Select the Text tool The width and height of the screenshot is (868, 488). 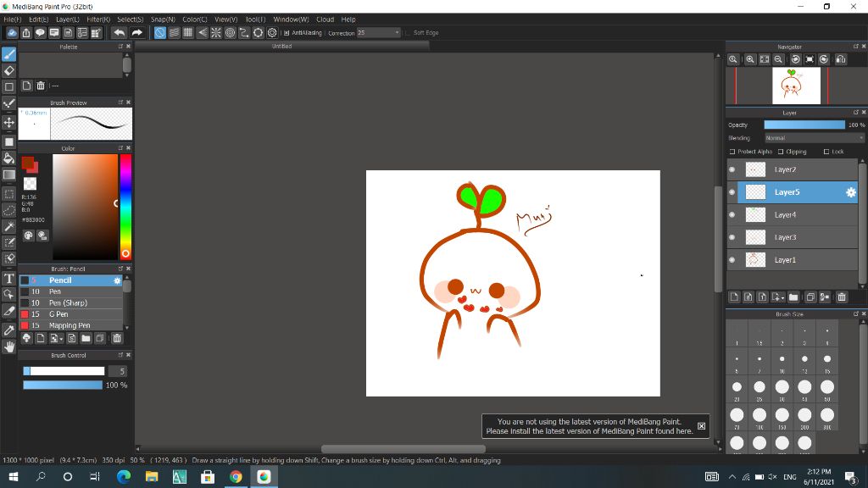tap(8, 278)
